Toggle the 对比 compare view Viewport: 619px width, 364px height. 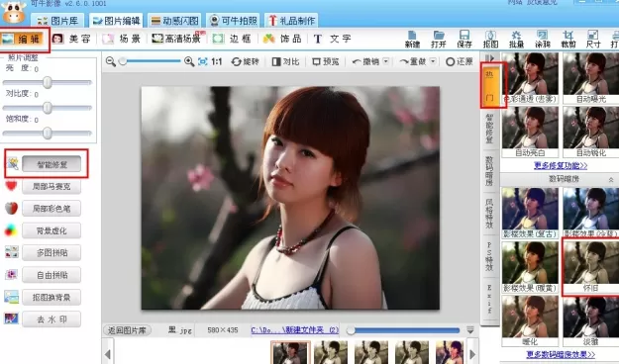click(286, 61)
